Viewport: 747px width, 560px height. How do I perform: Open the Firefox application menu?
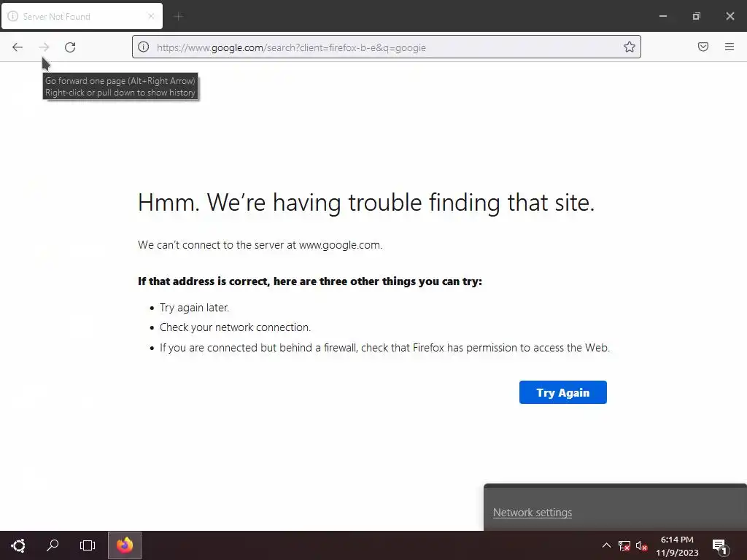729,47
